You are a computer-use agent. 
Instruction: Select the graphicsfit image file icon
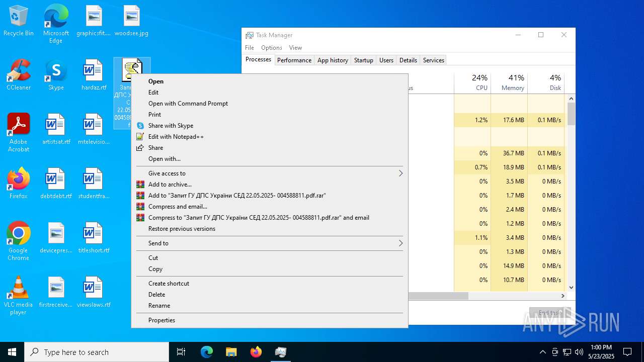[x=93, y=21]
